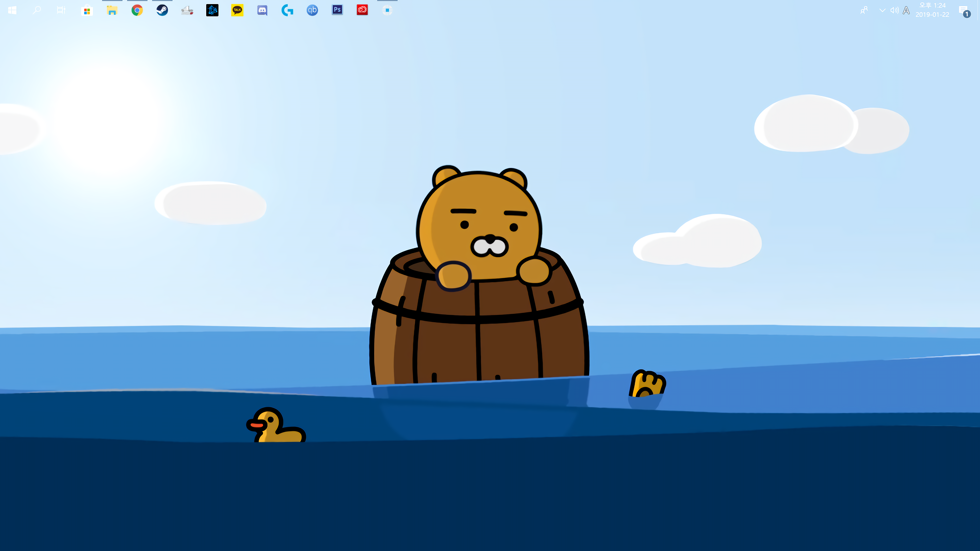The image size is (980, 551).
Task: Open qBittorrent from taskbar
Action: click(312, 10)
